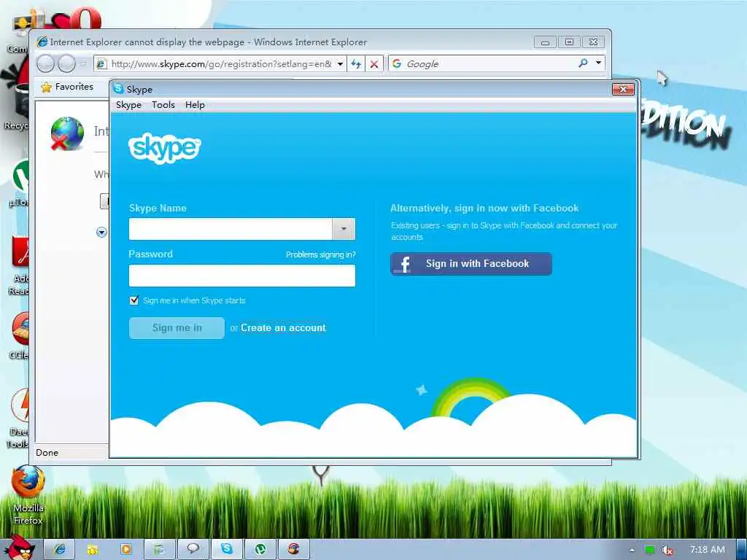
Task: Open the Tools menu in Skype
Action: click(163, 105)
